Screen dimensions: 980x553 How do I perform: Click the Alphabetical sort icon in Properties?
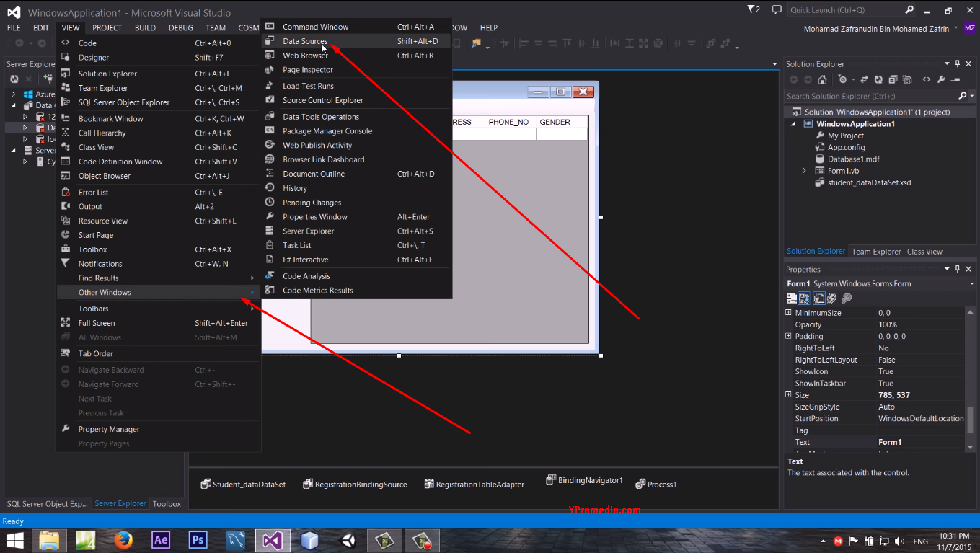tap(803, 298)
